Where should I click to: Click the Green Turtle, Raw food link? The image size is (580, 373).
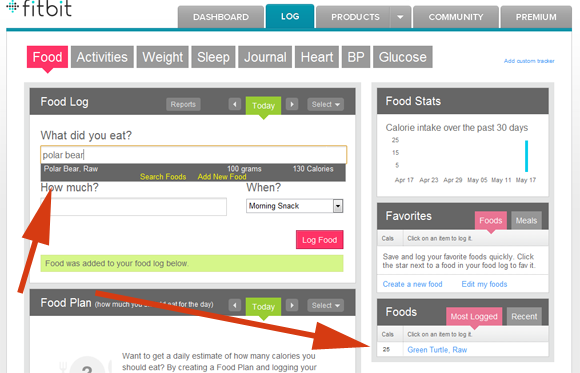click(437, 350)
